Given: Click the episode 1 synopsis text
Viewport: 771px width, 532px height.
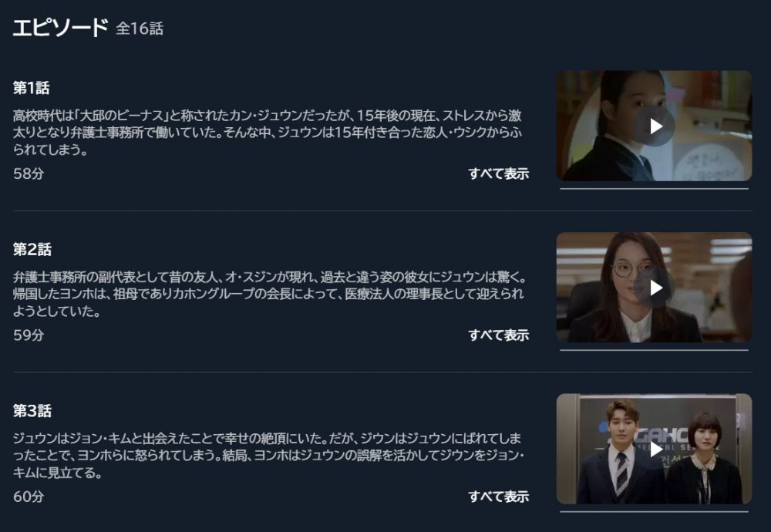Looking at the screenshot, I should 268,133.
